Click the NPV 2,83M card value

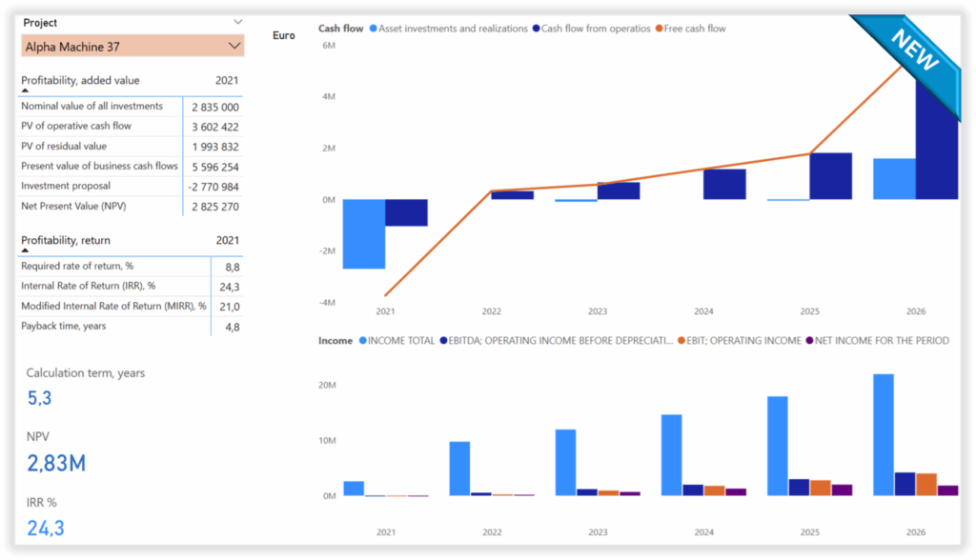56,464
